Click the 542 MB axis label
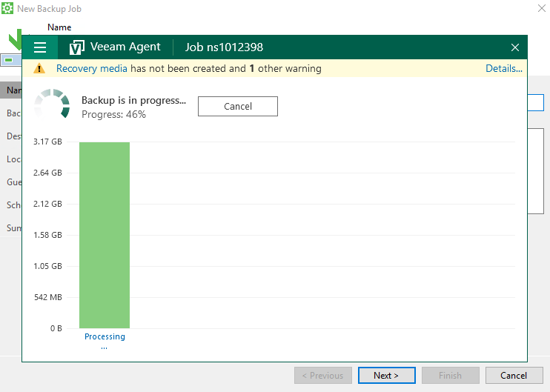 click(x=48, y=297)
